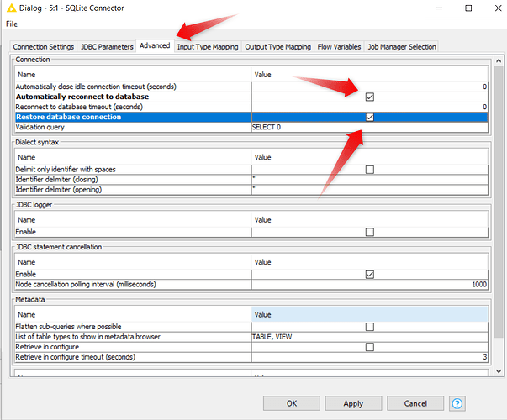The image size is (507, 420).
Task: Edit Reconnect to database timeout value
Action: 370,107
